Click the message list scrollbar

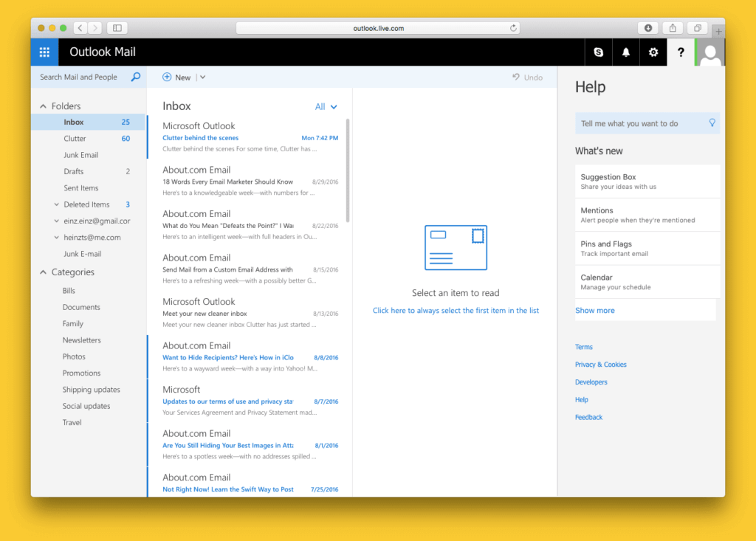pos(348,170)
